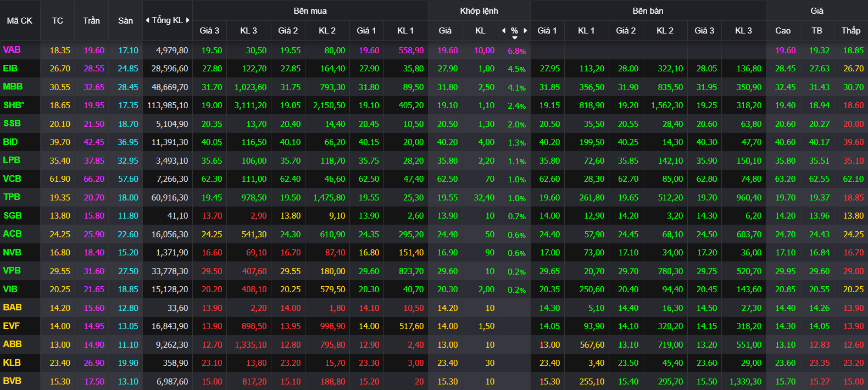Click TPB's matched volume 32,40
Screen dimensions: 868x390
(484, 198)
